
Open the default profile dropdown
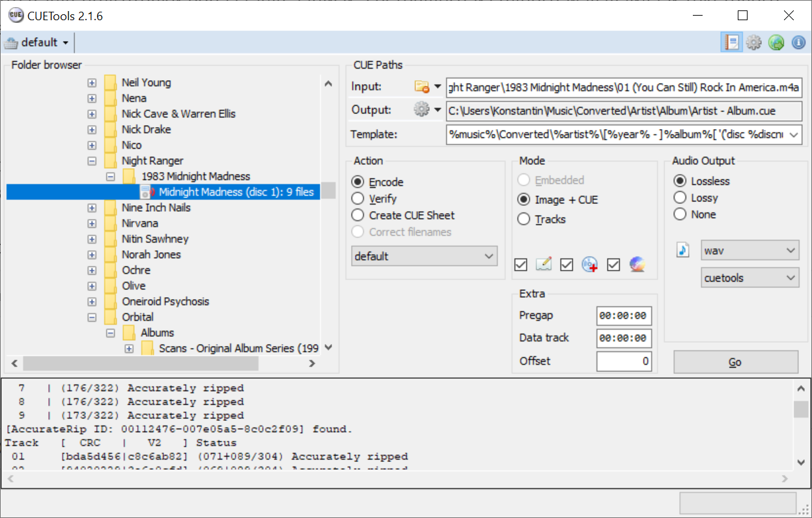coord(65,43)
